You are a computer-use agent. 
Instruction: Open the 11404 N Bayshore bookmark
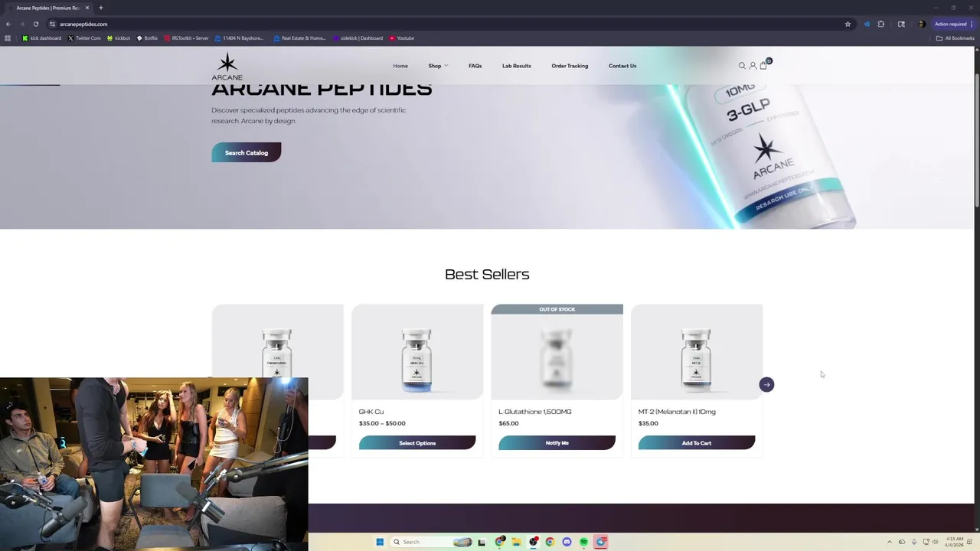click(240, 38)
